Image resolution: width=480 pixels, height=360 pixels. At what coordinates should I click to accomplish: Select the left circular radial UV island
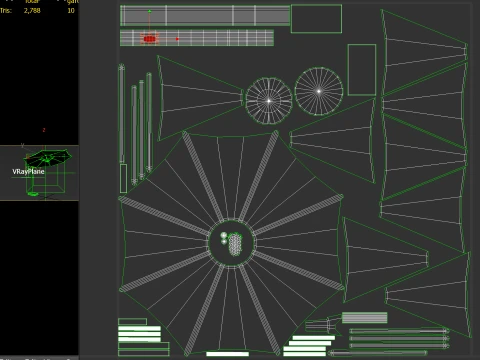coord(269,101)
